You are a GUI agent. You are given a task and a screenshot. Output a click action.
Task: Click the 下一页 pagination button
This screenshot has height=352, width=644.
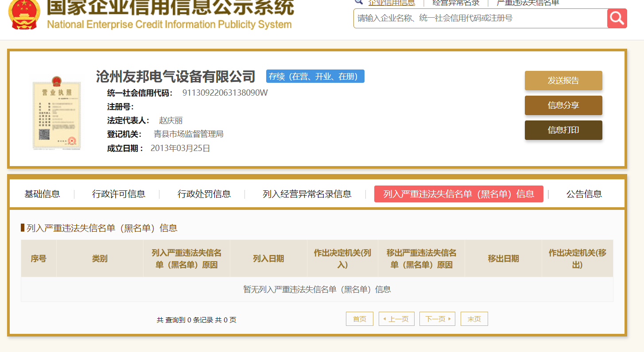pos(437,319)
